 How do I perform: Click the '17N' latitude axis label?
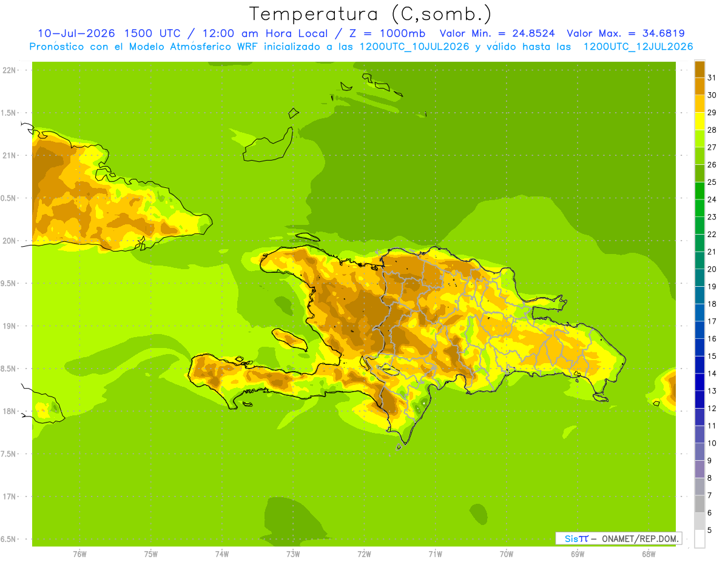click(9, 497)
